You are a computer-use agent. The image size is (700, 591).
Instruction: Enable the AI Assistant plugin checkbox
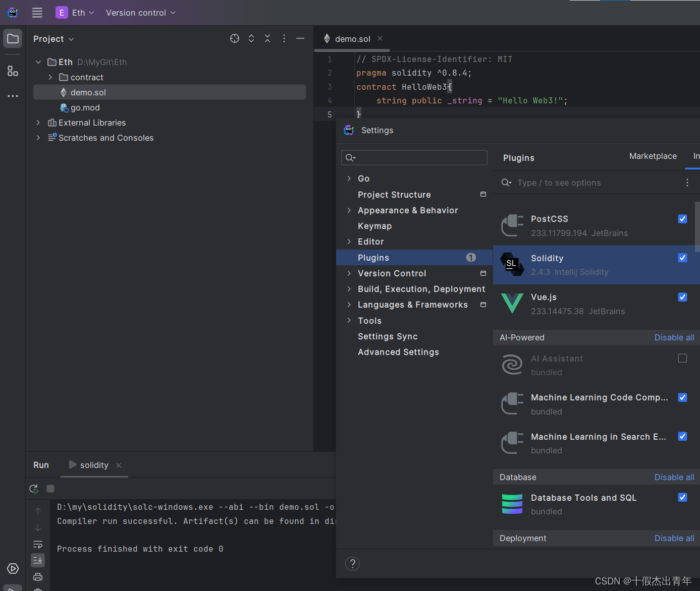coord(682,358)
